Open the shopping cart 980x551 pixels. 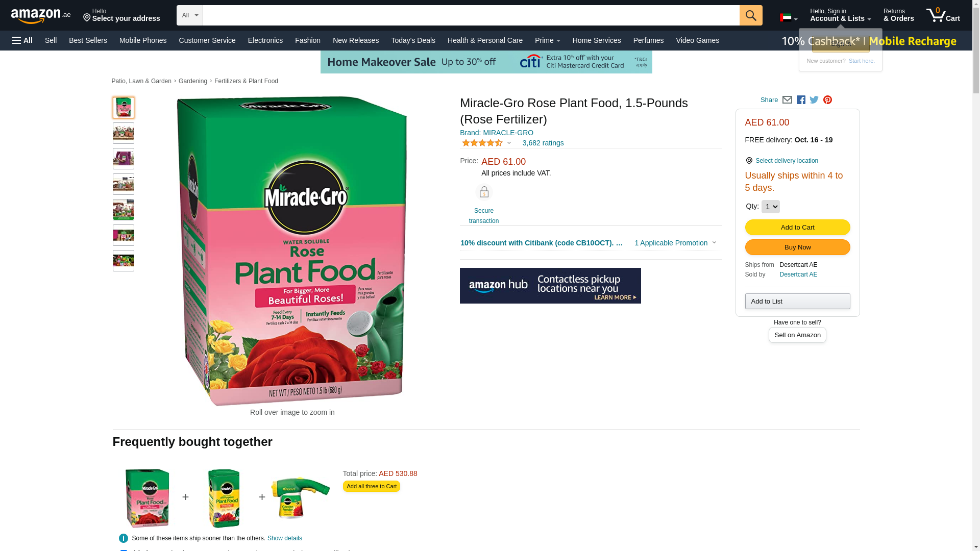point(943,15)
